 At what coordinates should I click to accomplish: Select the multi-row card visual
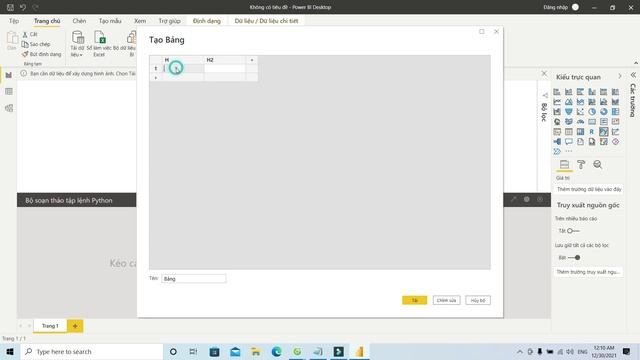[604, 122]
